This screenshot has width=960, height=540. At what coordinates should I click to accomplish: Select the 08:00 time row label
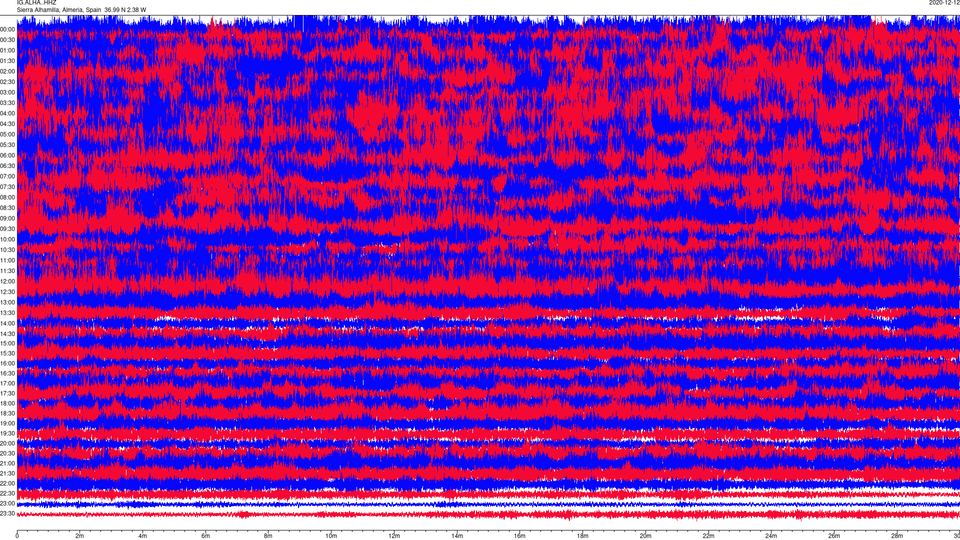coord(7,198)
